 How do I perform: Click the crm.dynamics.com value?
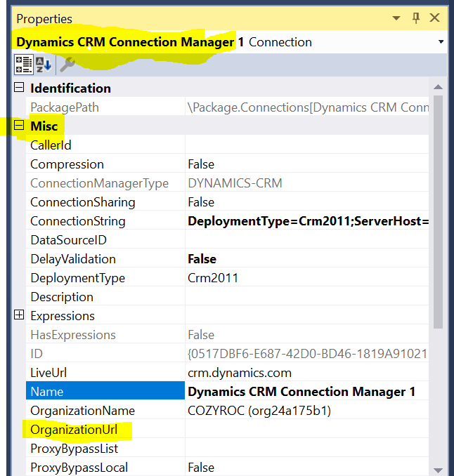point(307,373)
